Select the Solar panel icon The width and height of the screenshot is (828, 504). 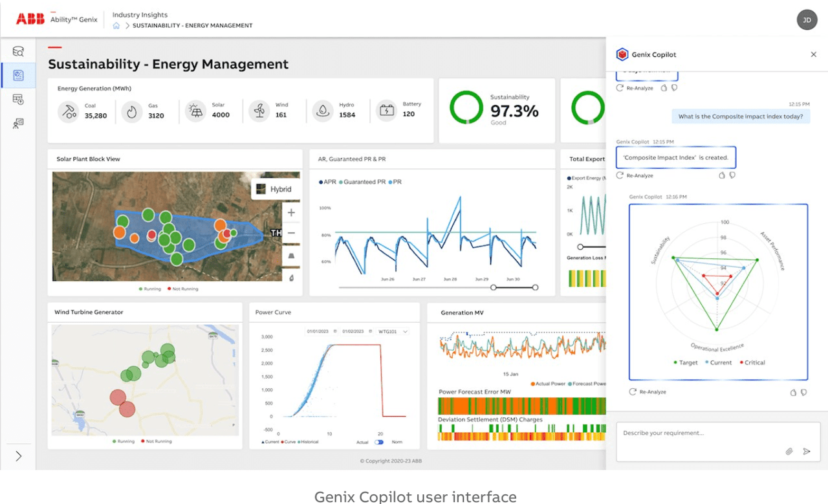click(195, 111)
